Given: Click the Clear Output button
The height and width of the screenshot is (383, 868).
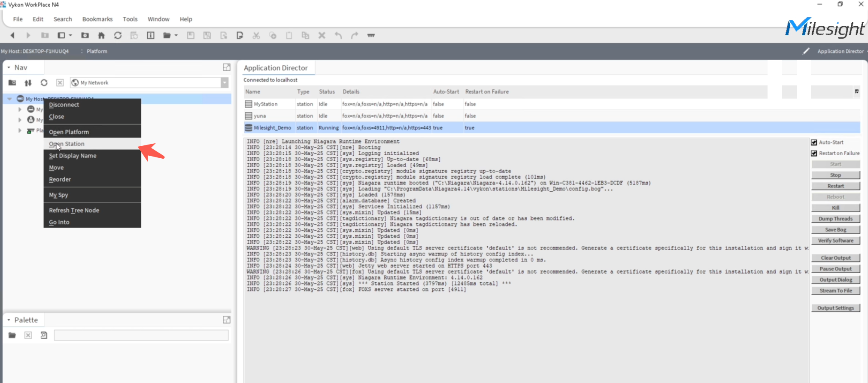Looking at the screenshot, I should (x=835, y=258).
